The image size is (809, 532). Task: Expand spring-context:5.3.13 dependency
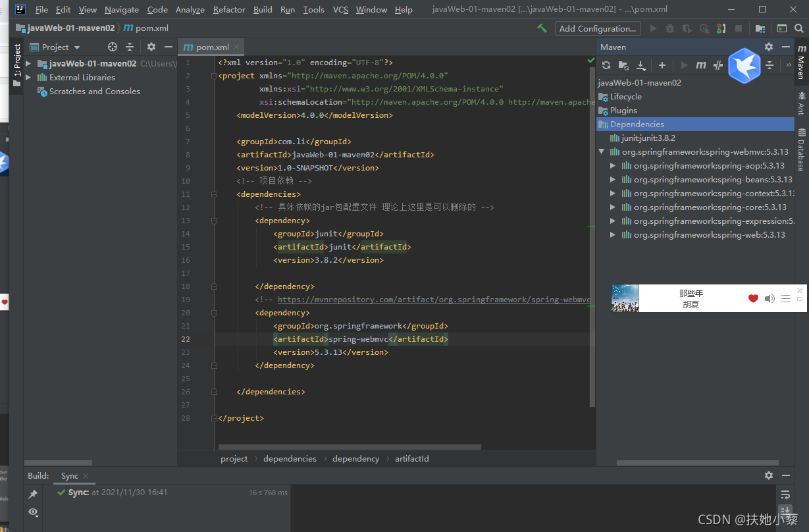[x=613, y=193]
